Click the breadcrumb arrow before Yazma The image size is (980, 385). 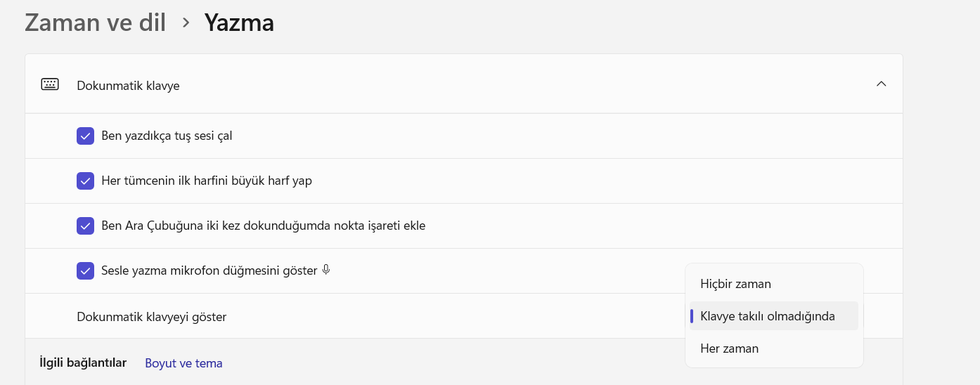(186, 22)
